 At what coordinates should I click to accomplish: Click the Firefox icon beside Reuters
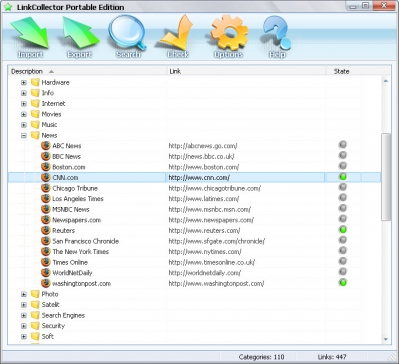point(46,230)
